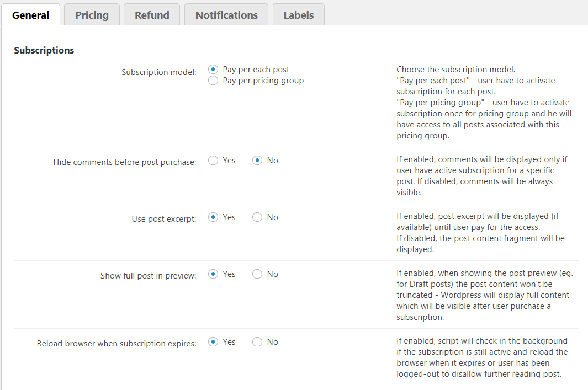This screenshot has width=588, height=390.
Task: Click the 'Show full post in preview:' field label
Action: [148, 276]
